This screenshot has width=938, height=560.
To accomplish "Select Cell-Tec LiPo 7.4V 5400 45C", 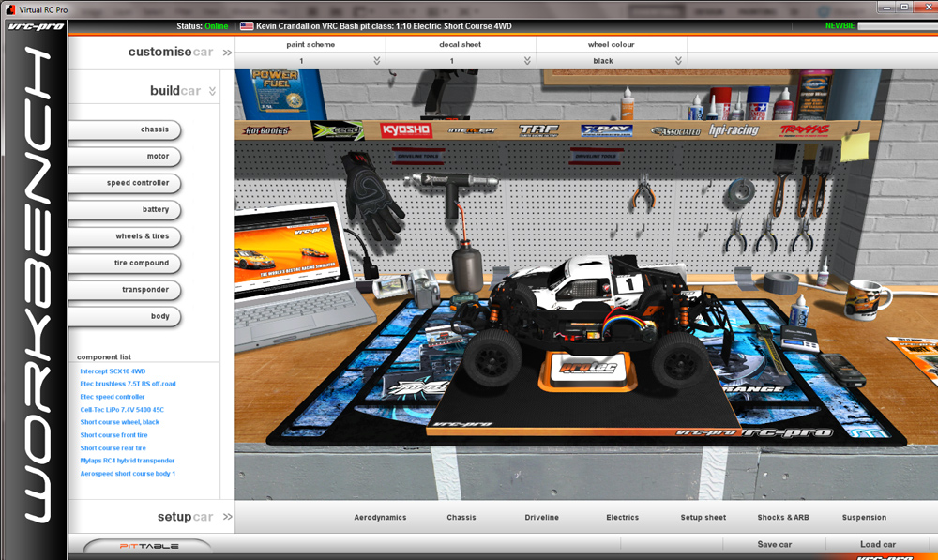I will pos(122,410).
